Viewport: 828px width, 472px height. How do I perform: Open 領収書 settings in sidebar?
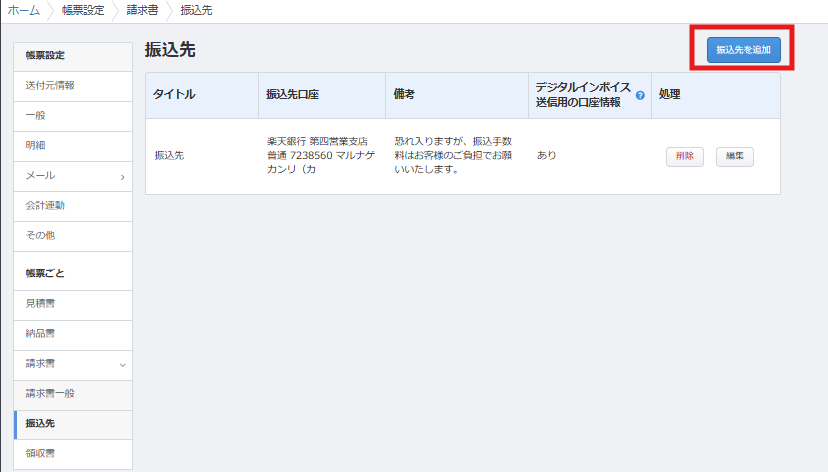40,453
